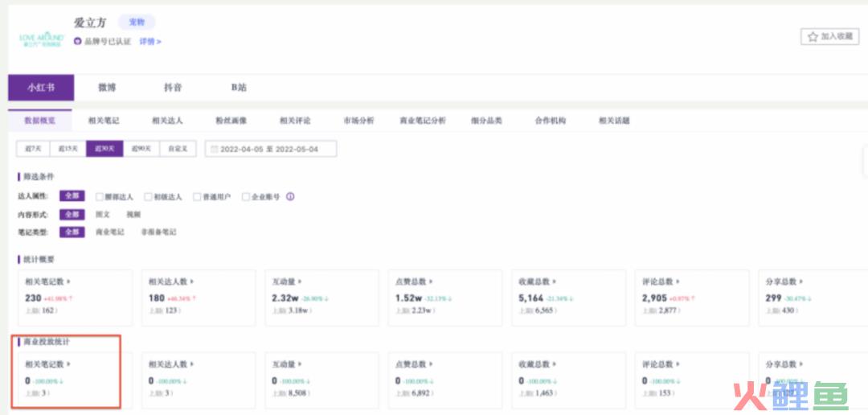
Task: Open the 相关话题 tab
Action: (x=614, y=120)
